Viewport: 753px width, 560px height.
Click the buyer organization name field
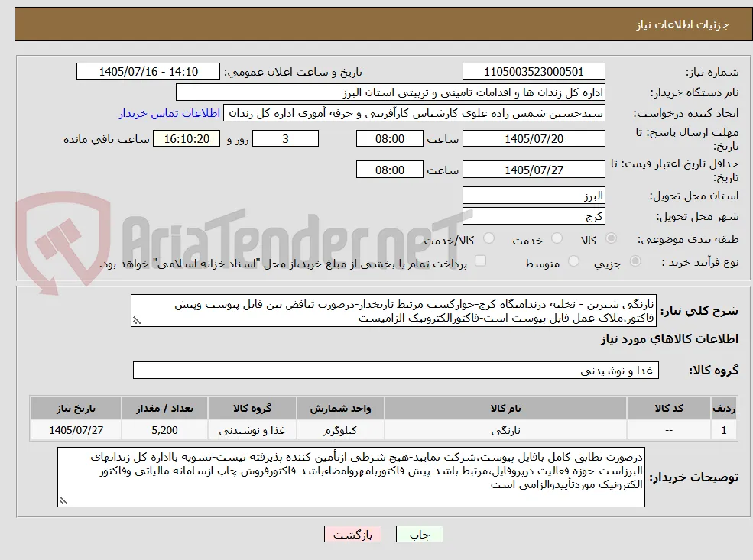(391, 92)
